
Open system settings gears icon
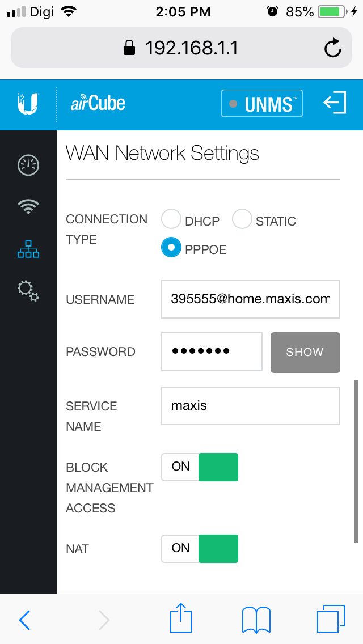point(28,290)
